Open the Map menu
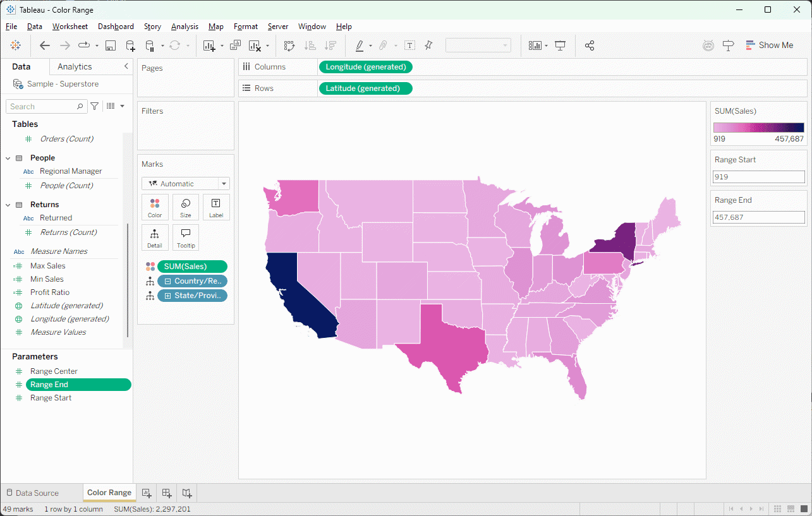Screen dimensions: 812x516 [216, 27]
